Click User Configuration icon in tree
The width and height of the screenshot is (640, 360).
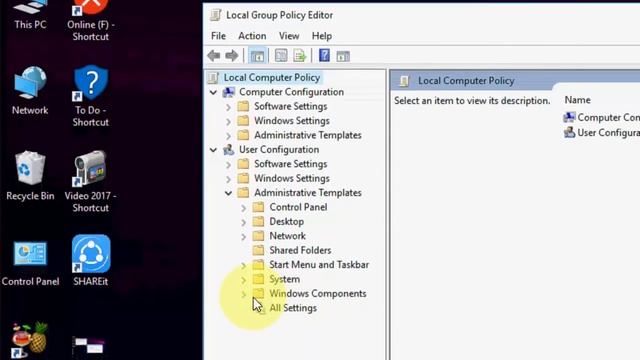(x=229, y=150)
